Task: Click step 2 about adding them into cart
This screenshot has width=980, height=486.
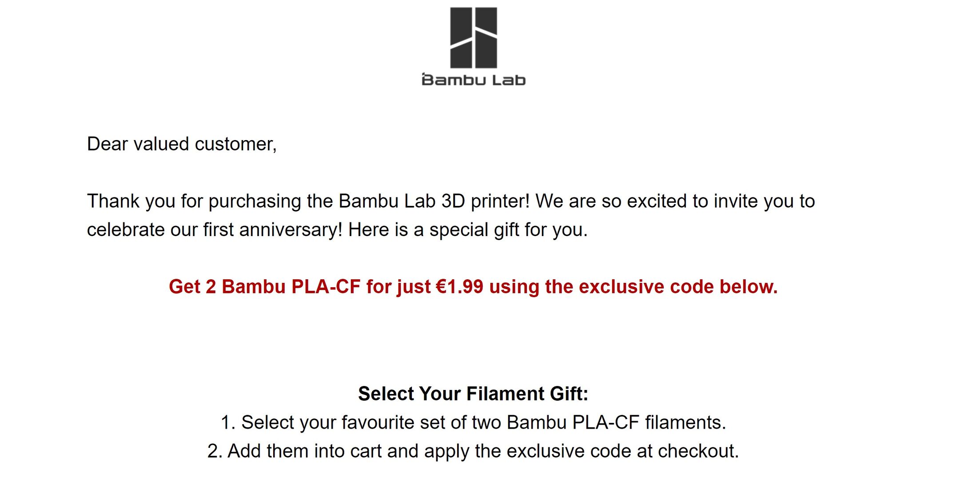Action: pos(473,451)
